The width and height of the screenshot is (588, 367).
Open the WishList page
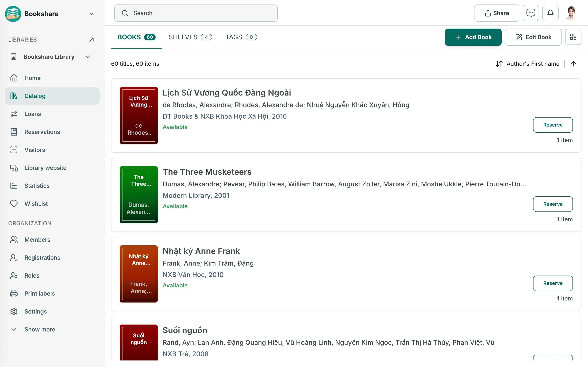[52, 204]
